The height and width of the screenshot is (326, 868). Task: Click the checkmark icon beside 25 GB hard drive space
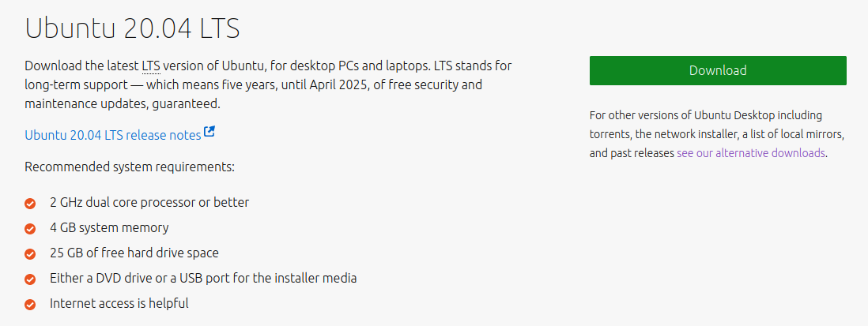pos(31,254)
